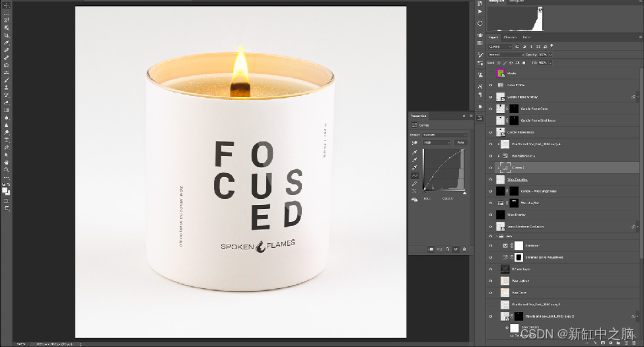Collapse the wax layer group
This screenshot has width=644, height=347.
coord(497,237)
